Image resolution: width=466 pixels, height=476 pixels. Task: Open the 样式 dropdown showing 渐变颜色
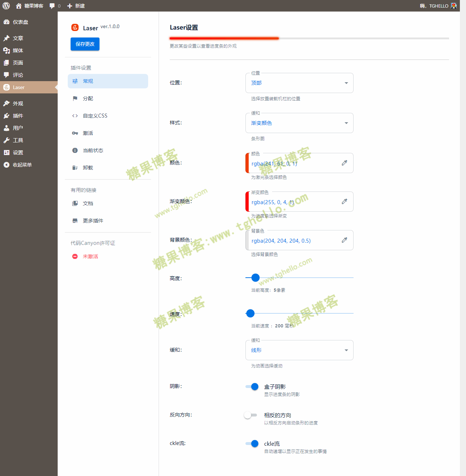(299, 123)
